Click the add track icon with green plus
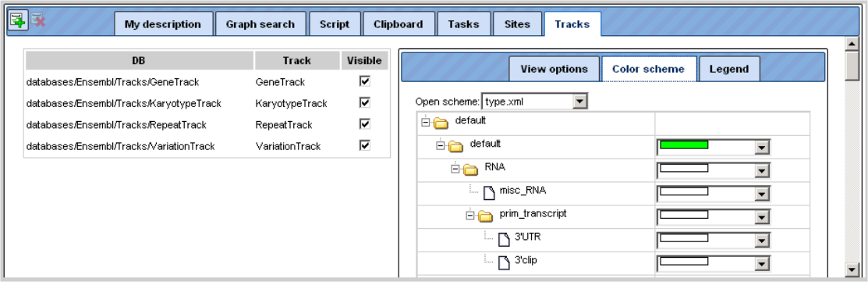Screen dimensions: 868x282 coord(18,20)
